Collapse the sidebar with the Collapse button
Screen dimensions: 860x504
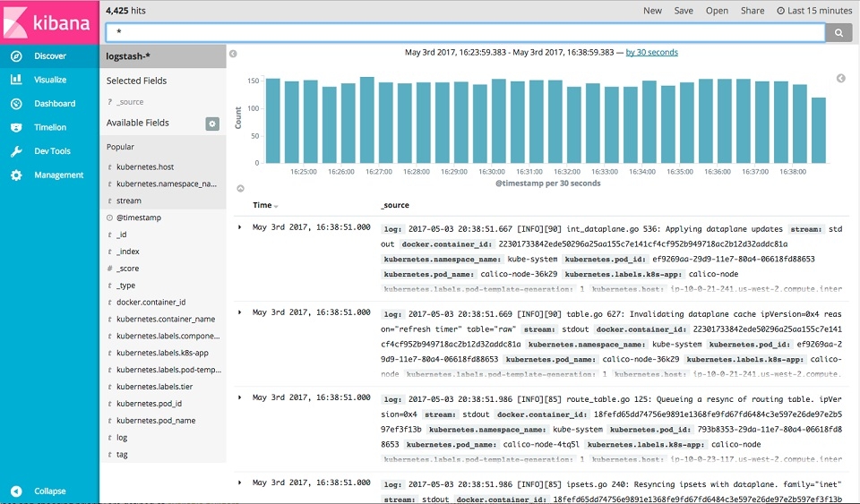pos(49,491)
